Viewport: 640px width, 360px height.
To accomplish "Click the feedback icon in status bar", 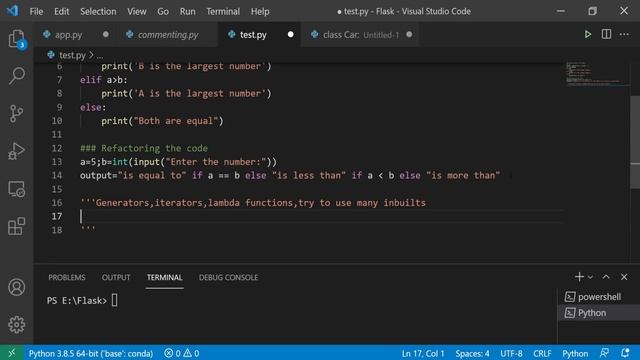I will pyautogui.click(x=604, y=353).
